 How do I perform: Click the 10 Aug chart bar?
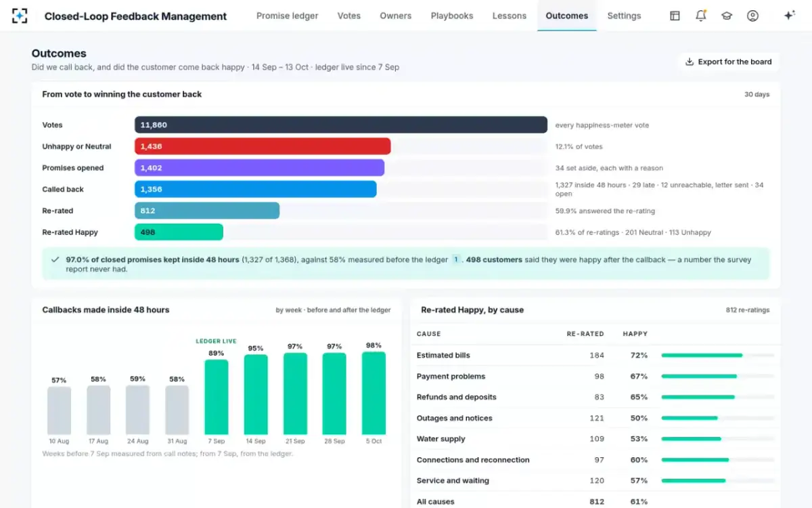click(x=59, y=410)
